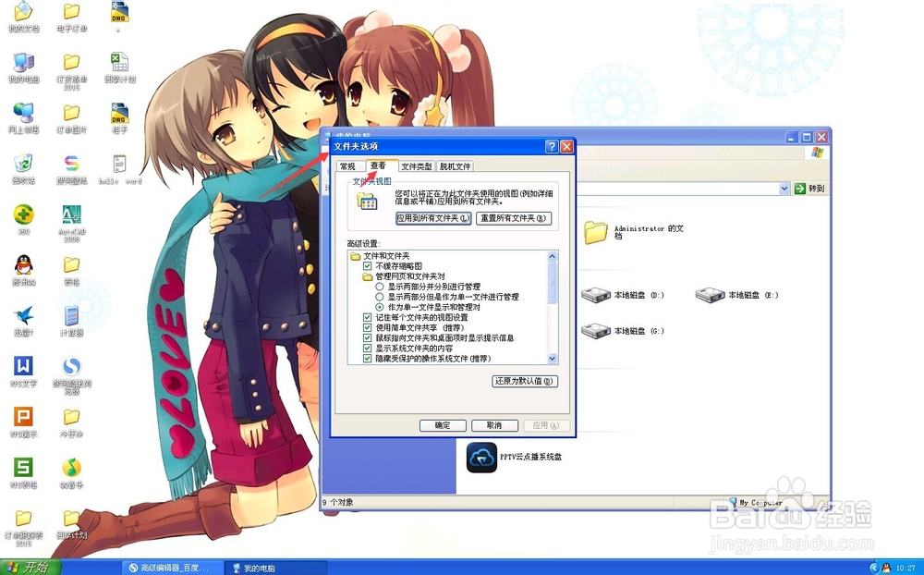This screenshot has width=924, height=575.
Task: Launch the green 360 security desktop icon
Action: click(24, 219)
